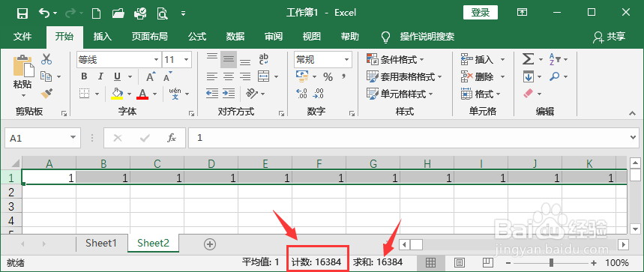Apply red font color
Screen dimensions: 644x272
[142, 94]
